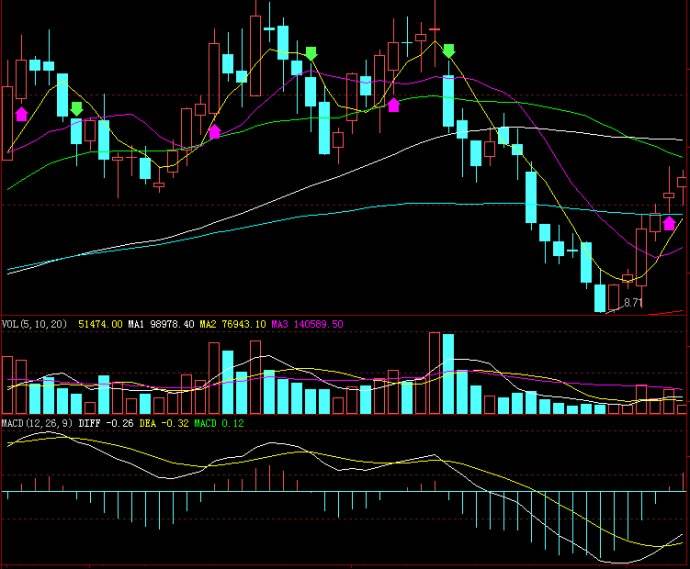Select the DEA value -0.32
This screenshot has height=569, width=690.
[175, 424]
